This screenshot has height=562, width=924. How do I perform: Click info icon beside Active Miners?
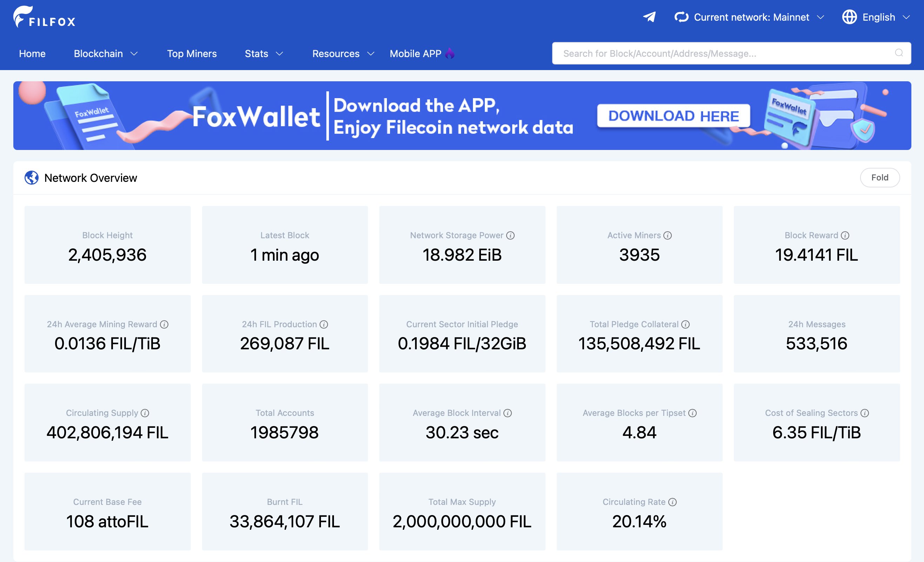(x=668, y=235)
